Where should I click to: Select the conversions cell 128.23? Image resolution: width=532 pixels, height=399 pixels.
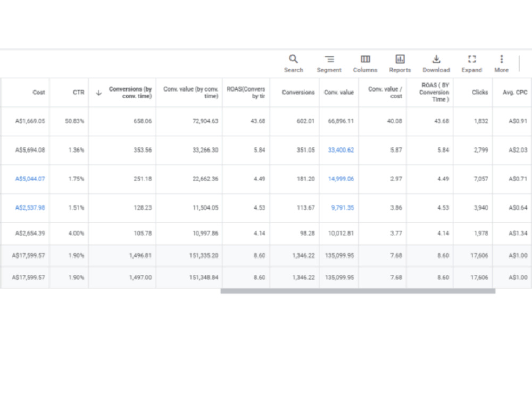click(143, 207)
